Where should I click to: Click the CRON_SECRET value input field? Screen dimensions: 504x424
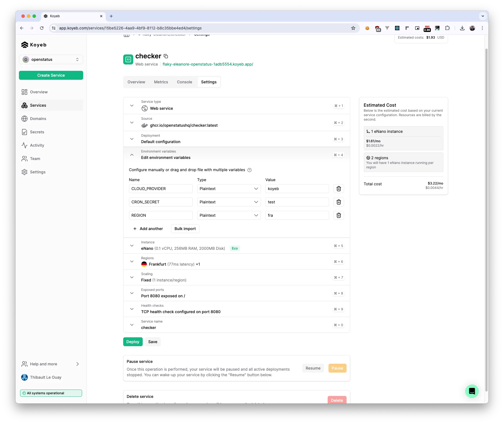297,202
